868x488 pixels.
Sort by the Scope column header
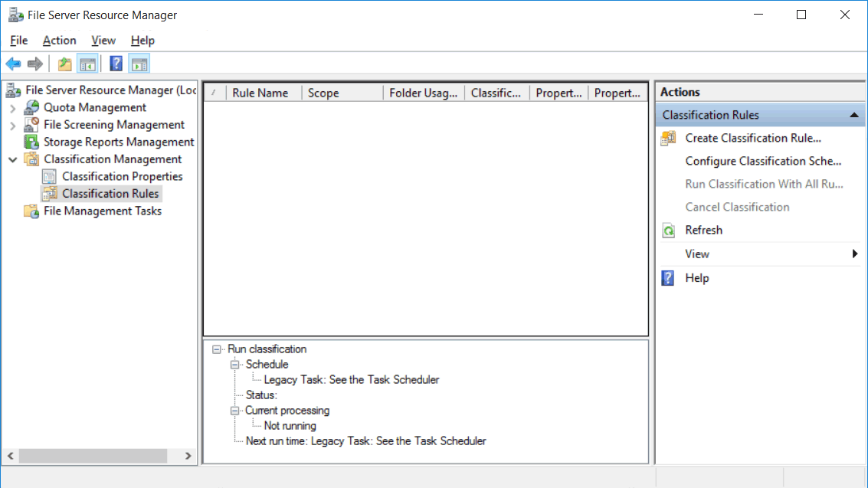(342, 93)
